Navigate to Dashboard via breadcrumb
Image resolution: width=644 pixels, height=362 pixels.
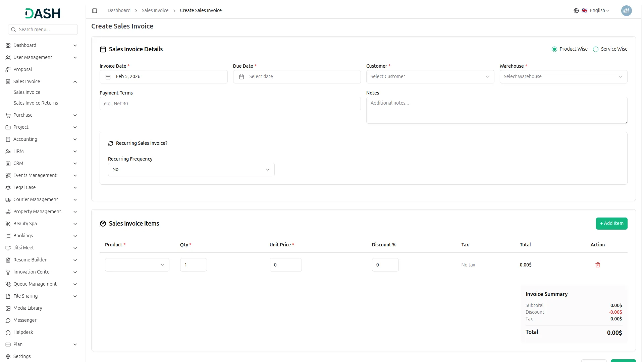(119, 10)
